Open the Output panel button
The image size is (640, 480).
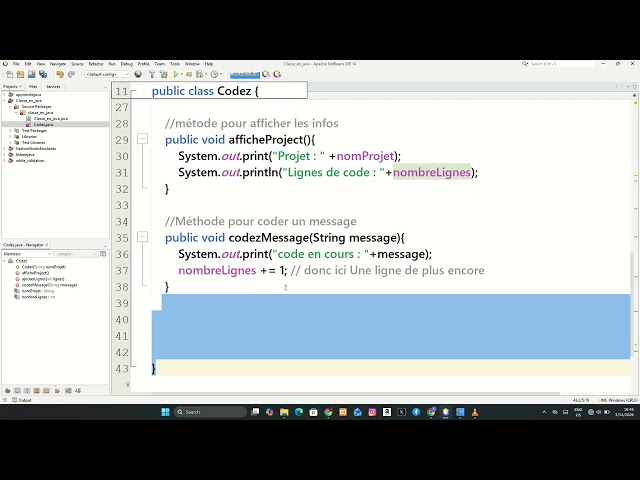22,400
